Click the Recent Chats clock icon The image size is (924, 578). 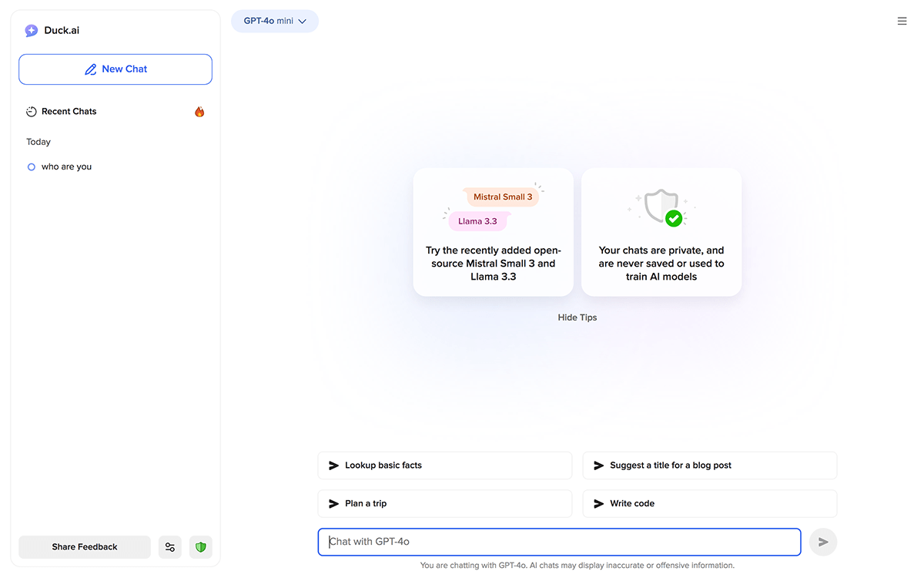32,112
